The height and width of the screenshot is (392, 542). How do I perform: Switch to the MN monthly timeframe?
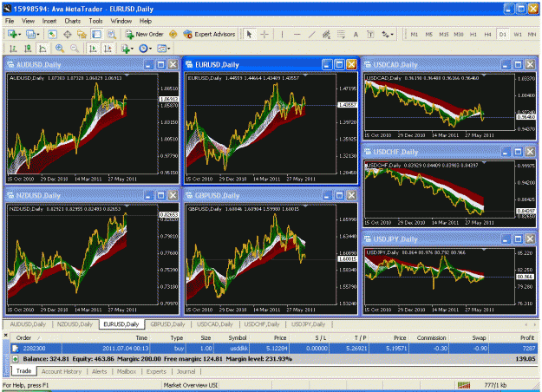(x=532, y=34)
